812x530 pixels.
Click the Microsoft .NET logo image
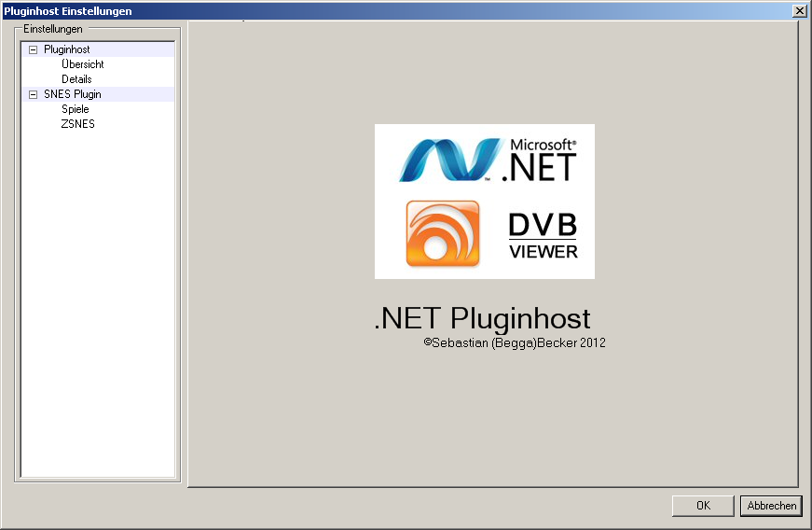[488, 160]
